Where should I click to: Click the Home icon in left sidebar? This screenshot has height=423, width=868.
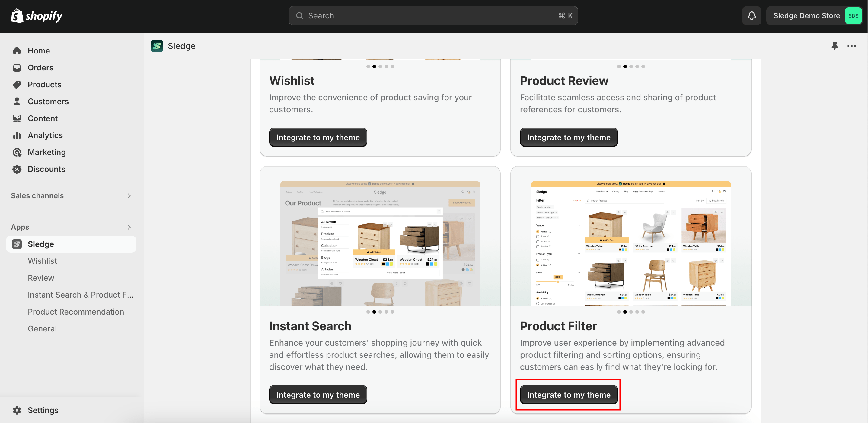17,50
